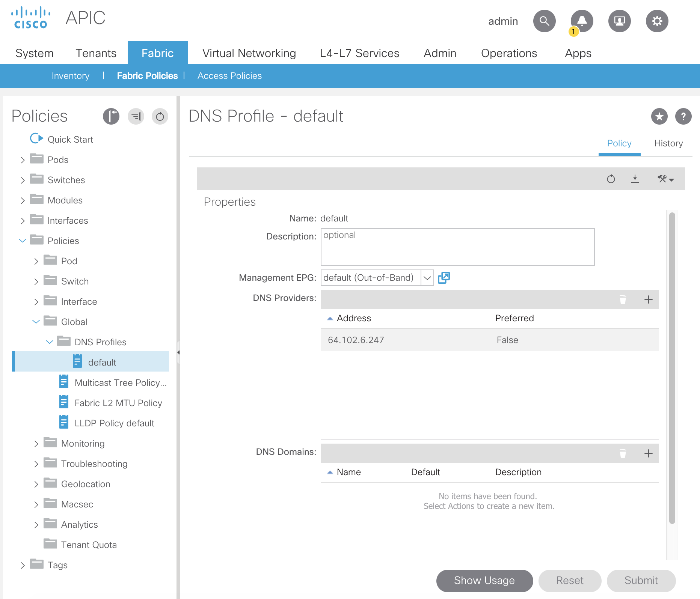
Task: Open the Management EPG dropdown
Action: [427, 278]
